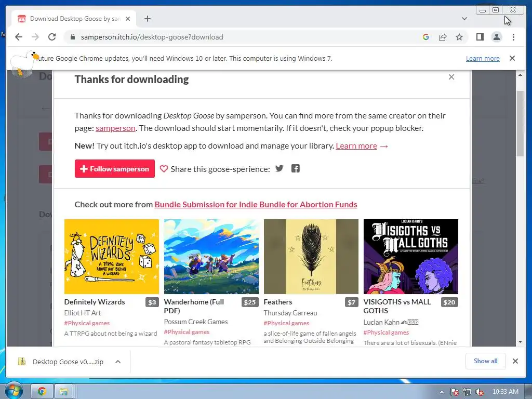This screenshot has width=532, height=399.
Task: Go back to the previous page
Action: [19, 37]
